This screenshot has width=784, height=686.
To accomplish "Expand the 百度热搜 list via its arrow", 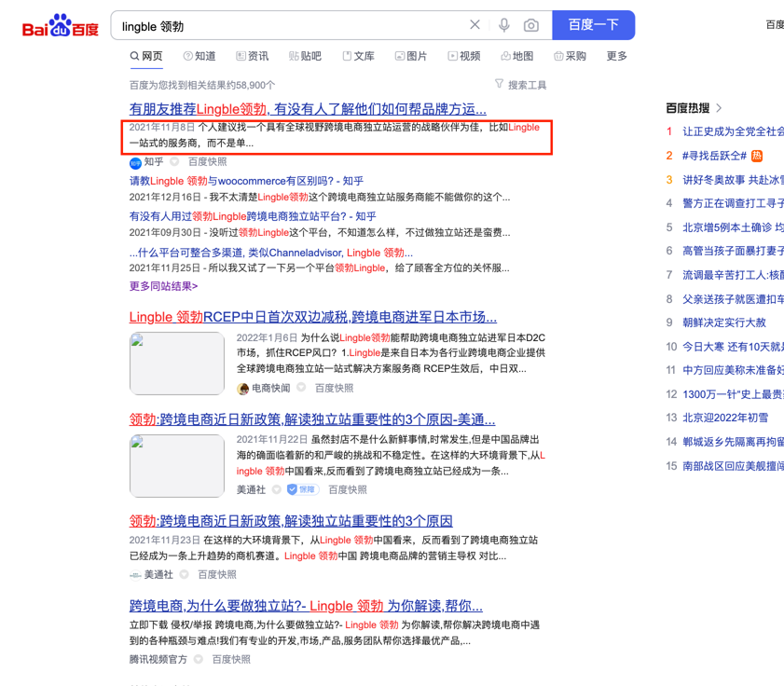I will pyautogui.click(x=718, y=108).
